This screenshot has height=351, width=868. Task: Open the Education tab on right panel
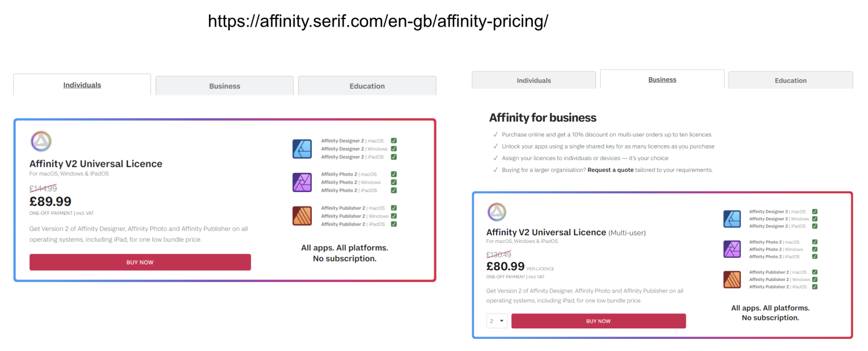click(790, 80)
